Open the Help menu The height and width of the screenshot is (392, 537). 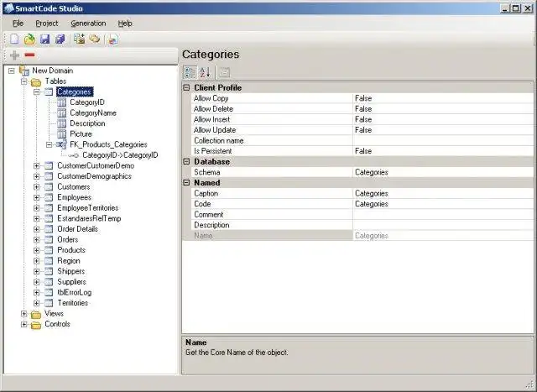(x=125, y=24)
